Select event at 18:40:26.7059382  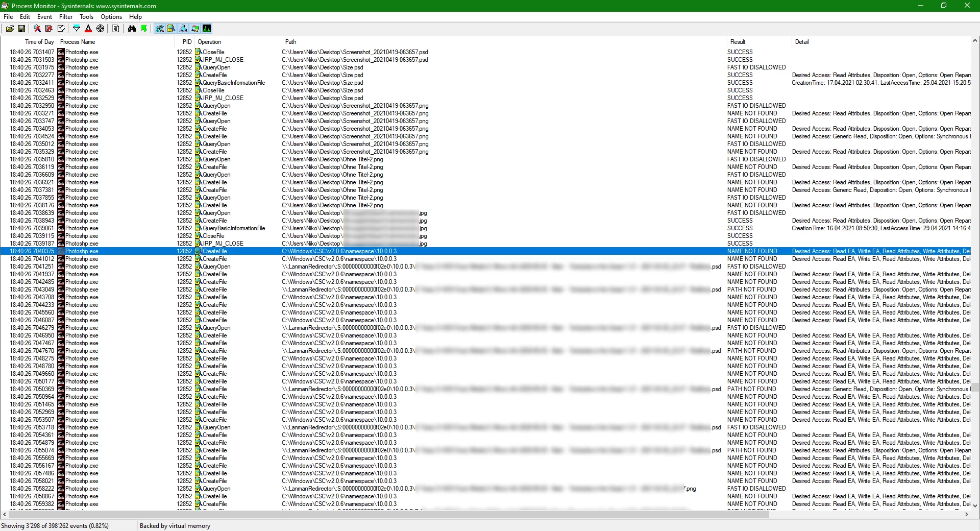(x=485, y=504)
